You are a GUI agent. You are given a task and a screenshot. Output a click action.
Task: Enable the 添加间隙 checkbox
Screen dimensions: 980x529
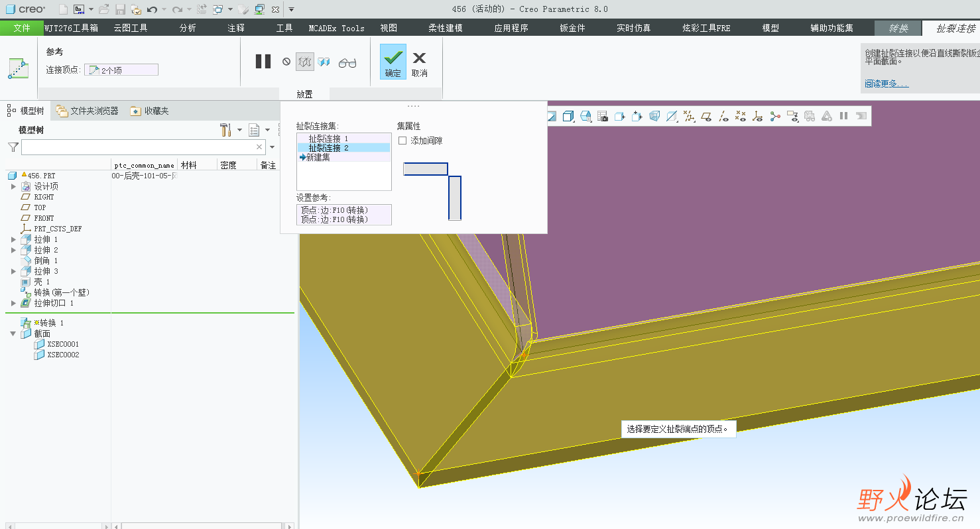402,141
